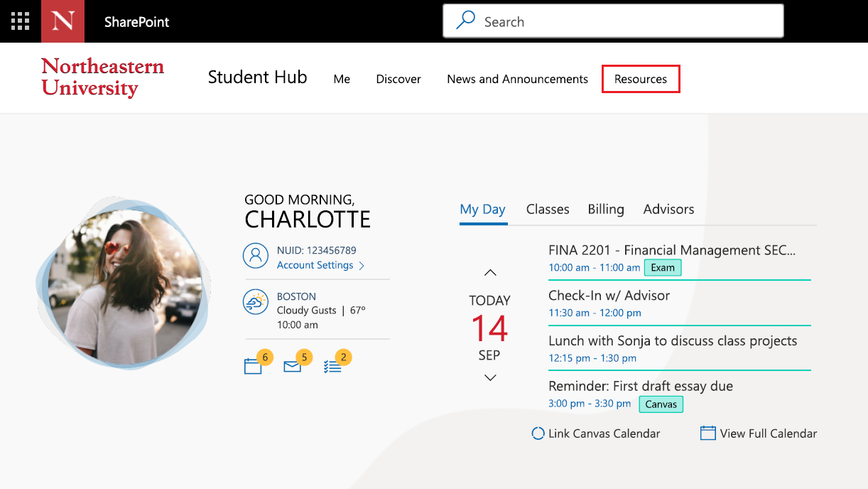Click the NUID profile person icon
Viewport: 868px width, 489px height.
click(x=255, y=255)
